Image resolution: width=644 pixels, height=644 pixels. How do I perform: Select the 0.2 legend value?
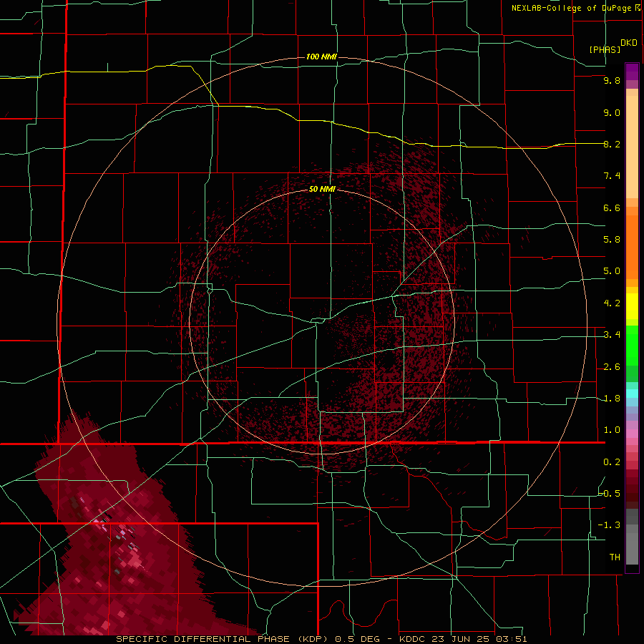pos(612,462)
